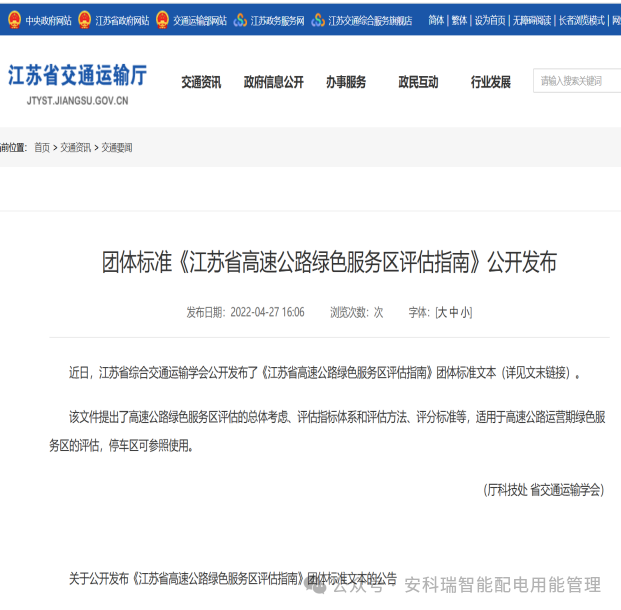The width and height of the screenshot is (621, 610).
Task: Click the publish date 2022-04-27 16:06
Action: pyautogui.click(x=267, y=313)
